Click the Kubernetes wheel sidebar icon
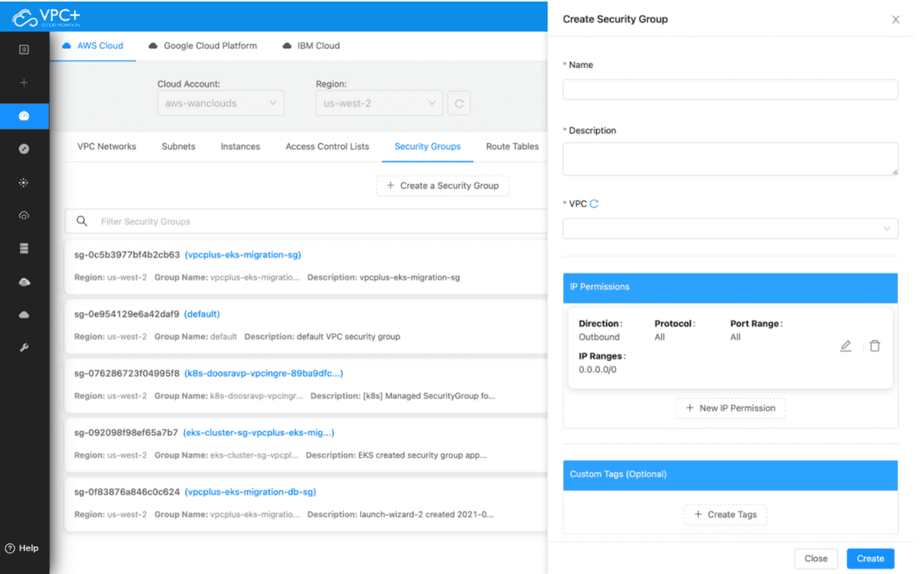The image size is (924, 574). click(24, 183)
